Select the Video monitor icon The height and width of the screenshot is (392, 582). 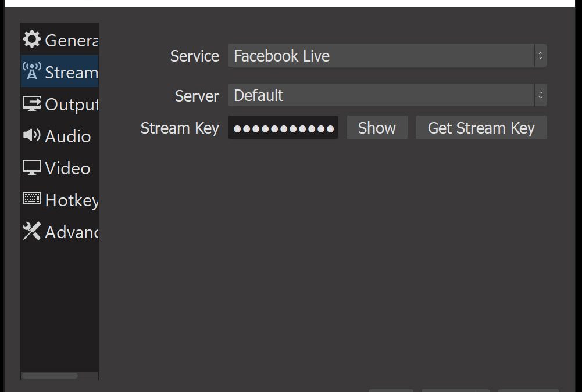(x=32, y=167)
